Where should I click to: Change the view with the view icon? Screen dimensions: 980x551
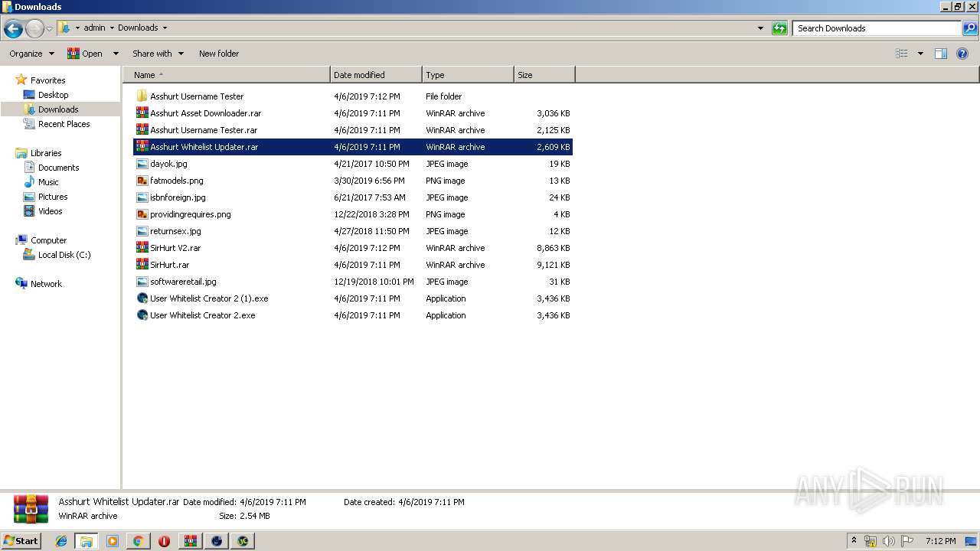coord(902,54)
